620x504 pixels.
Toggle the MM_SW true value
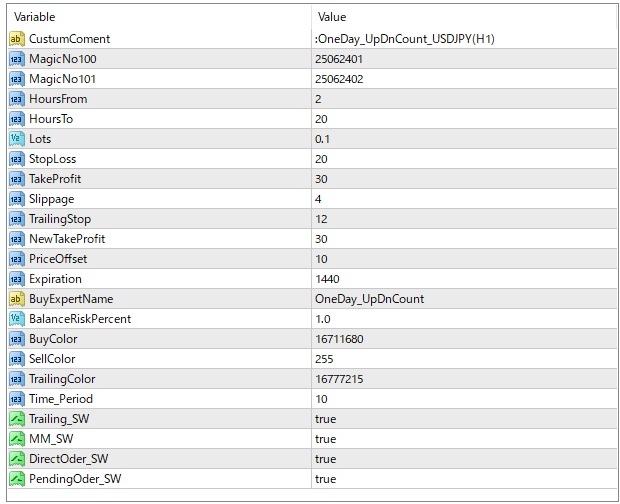pyautogui.click(x=326, y=439)
